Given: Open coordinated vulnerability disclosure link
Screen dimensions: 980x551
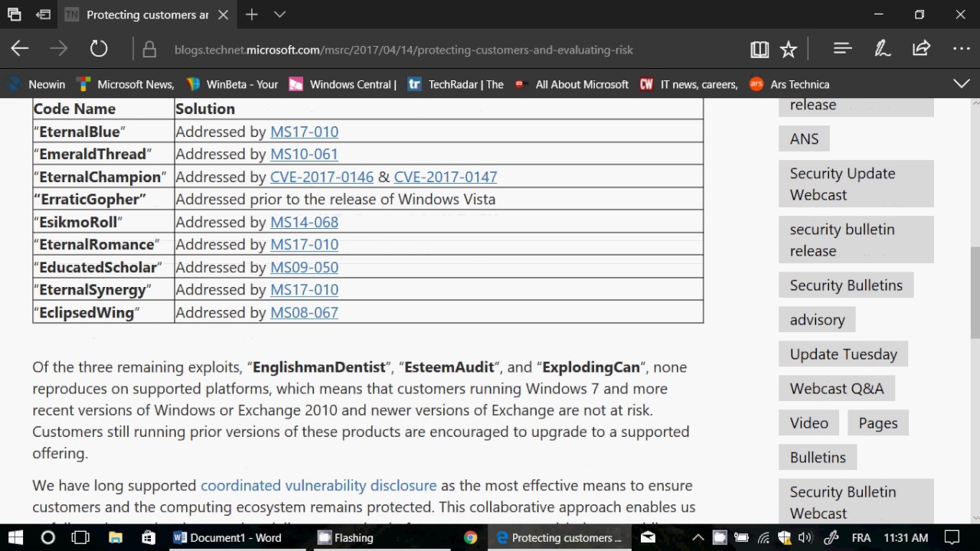Looking at the screenshot, I should (x=318, y=485).
